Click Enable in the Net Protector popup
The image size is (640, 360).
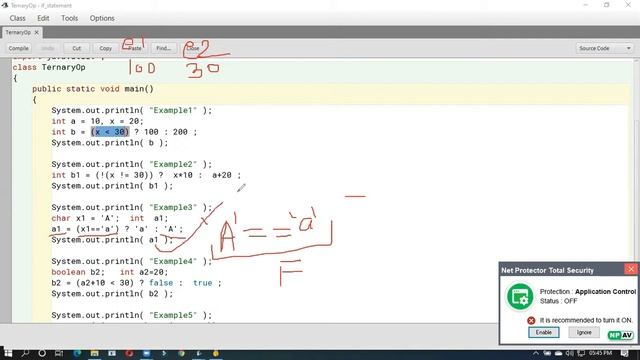click(544, 332)
